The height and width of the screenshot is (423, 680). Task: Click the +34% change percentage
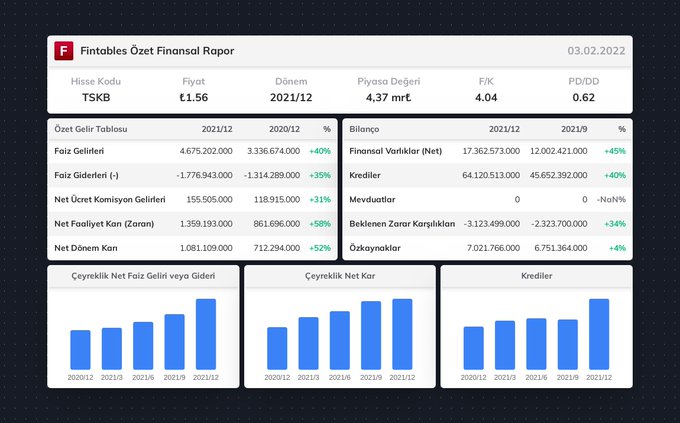point(615,224)
